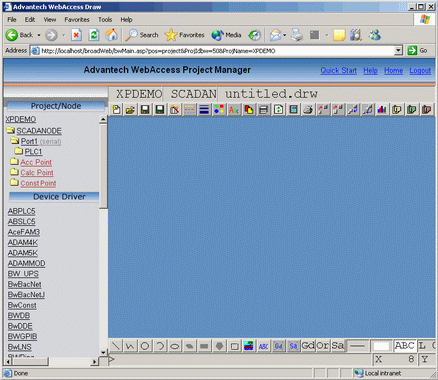Open the Address bar dropdown arrow
This screenshot has height=380, width=438.
[x=398, y=51]
